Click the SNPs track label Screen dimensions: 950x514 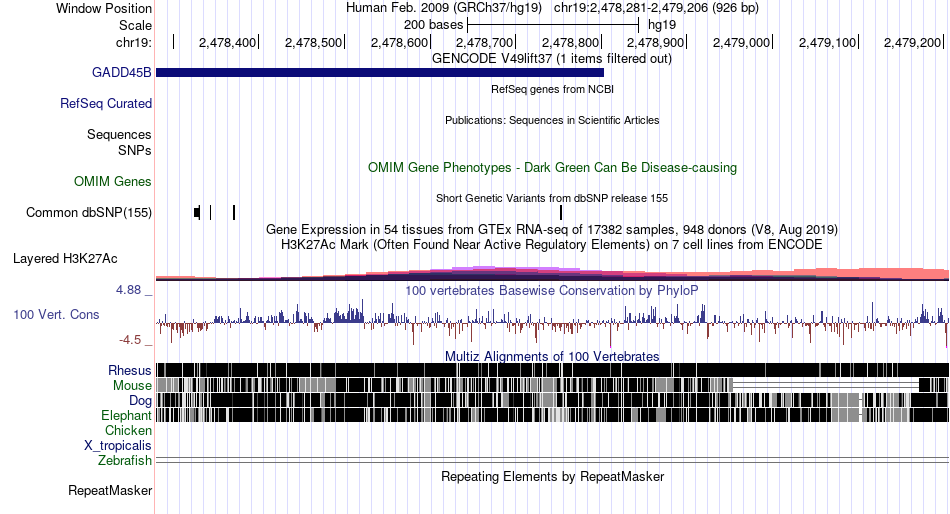tap(135, 150)
